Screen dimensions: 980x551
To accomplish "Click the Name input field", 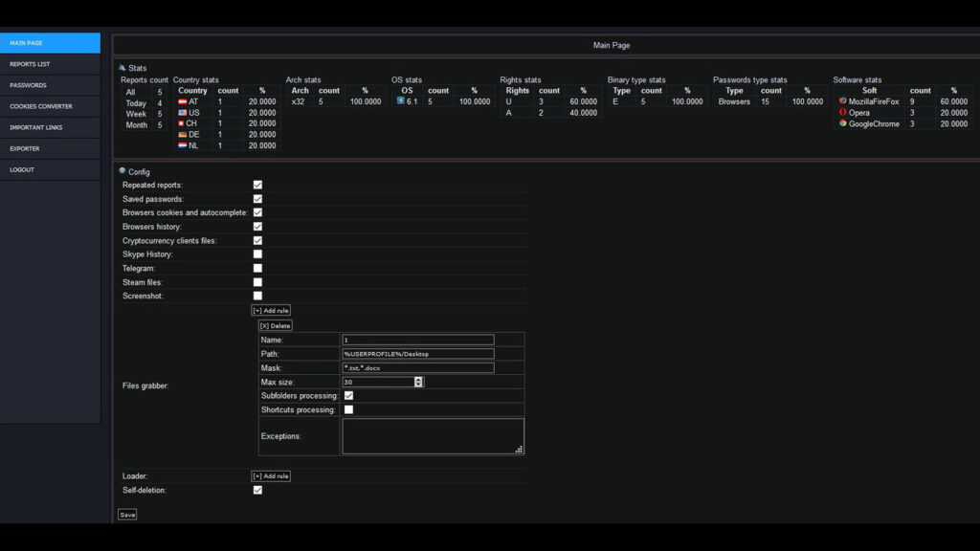I will 418,340.
